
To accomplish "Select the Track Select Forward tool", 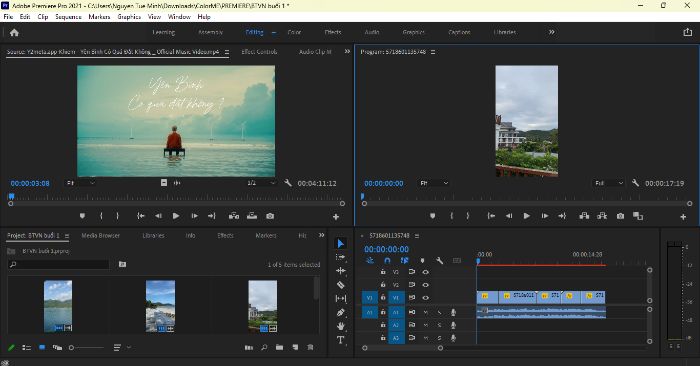I will pos(341,257).
